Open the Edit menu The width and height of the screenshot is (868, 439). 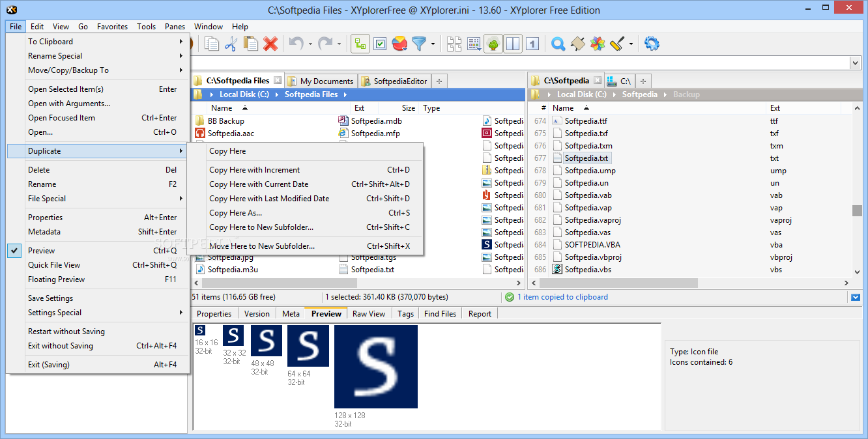[x=37, y=27]
